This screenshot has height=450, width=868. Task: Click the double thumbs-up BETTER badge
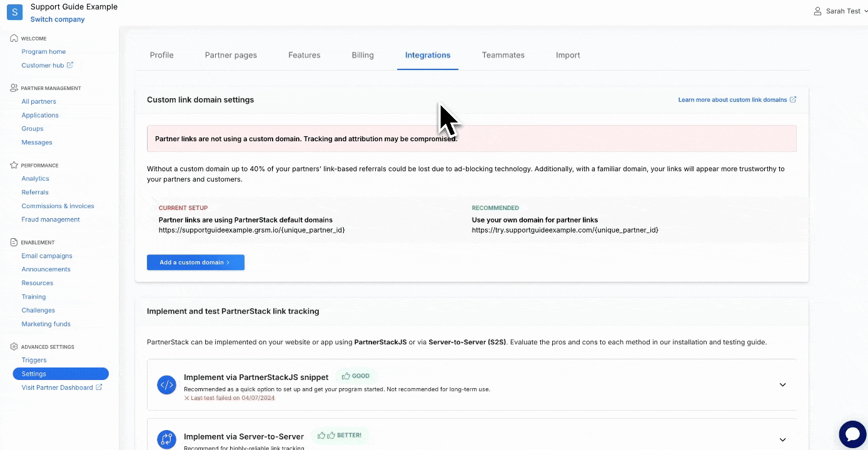click(x=340, y=435)
